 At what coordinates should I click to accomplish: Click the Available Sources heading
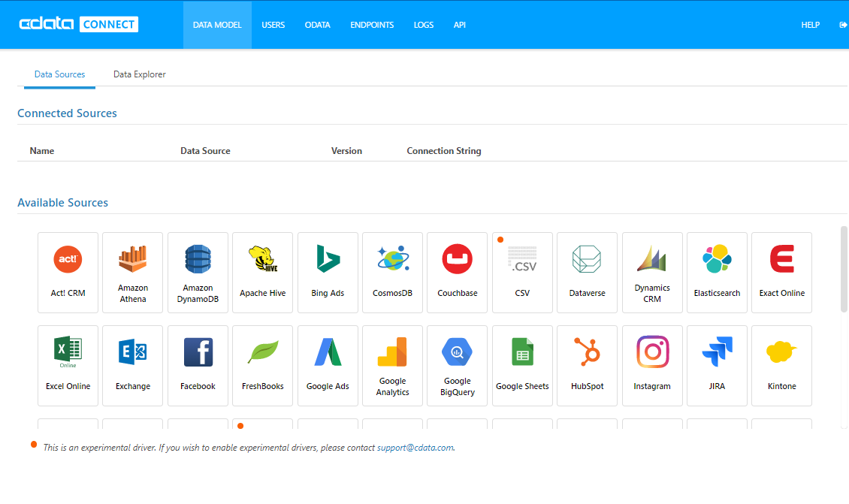[63, 203]
